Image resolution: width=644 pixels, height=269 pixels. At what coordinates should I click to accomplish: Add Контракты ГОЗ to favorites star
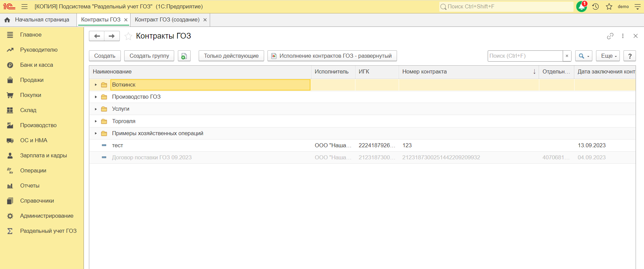(128, 36)
